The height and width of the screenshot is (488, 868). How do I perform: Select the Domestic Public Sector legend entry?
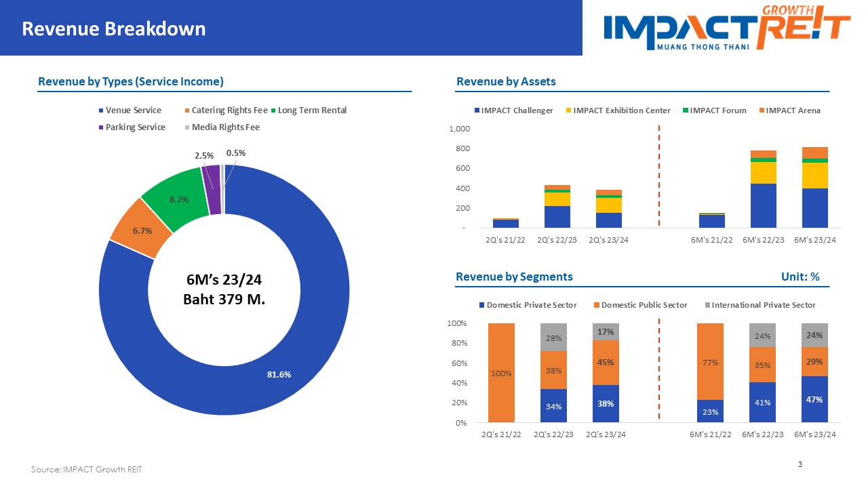pyautogui.click(x=640, y=305)
